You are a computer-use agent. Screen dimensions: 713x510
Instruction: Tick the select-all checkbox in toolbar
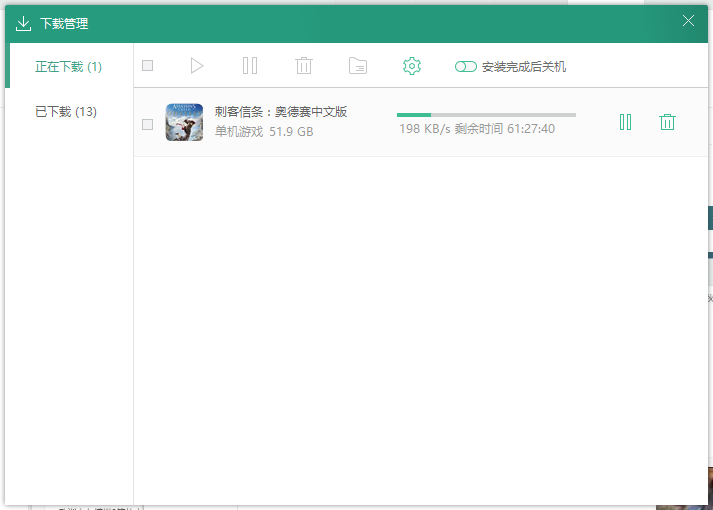pyautogui.click(x=147, y=66)
